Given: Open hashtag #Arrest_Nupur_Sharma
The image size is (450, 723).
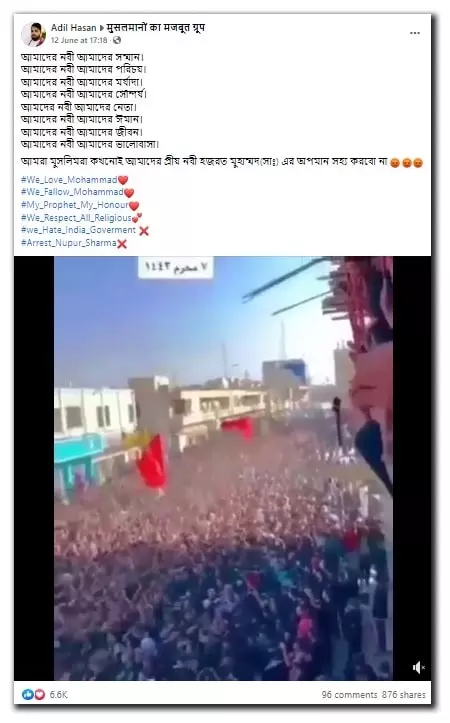Looking at the screenshot, I should click(69, 243).
